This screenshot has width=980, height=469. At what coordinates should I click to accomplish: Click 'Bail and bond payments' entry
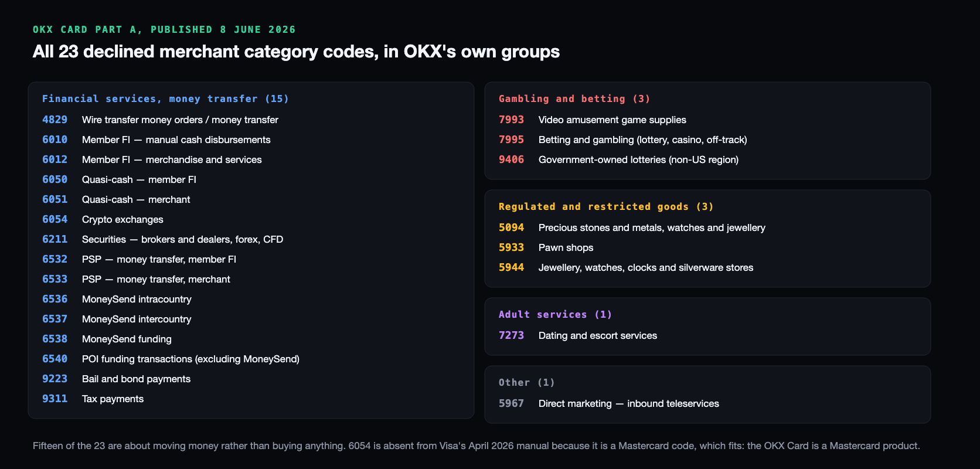[x=136, y=379]
